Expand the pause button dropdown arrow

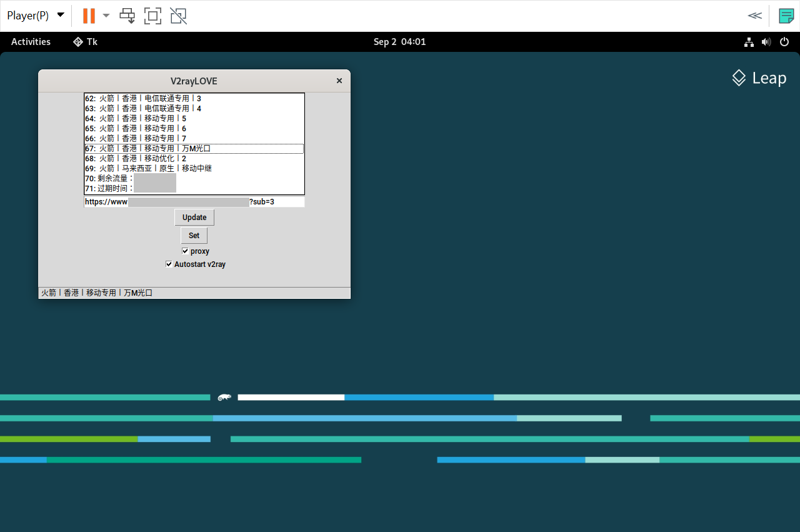[x=106, y=16]
